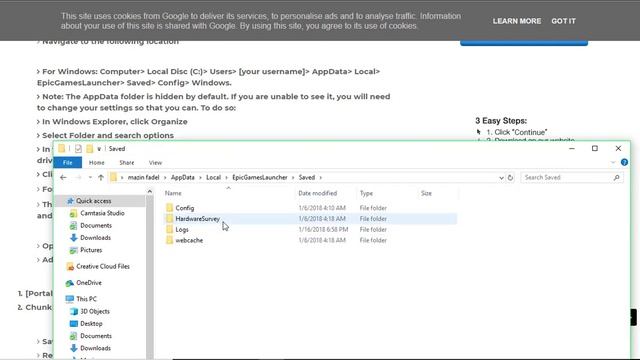
Task: Go forward in File Explorer
Action: 78,177
